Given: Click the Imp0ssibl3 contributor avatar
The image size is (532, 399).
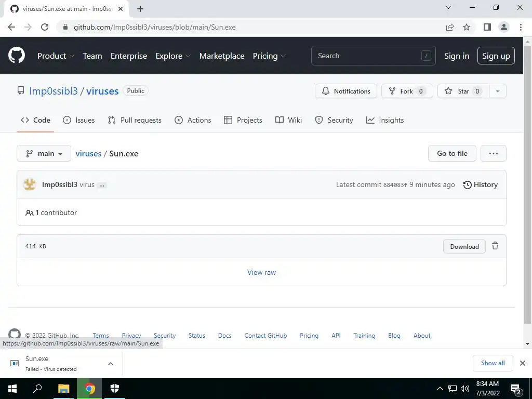Looking at the screenshot, I should [x=30, y=184].
